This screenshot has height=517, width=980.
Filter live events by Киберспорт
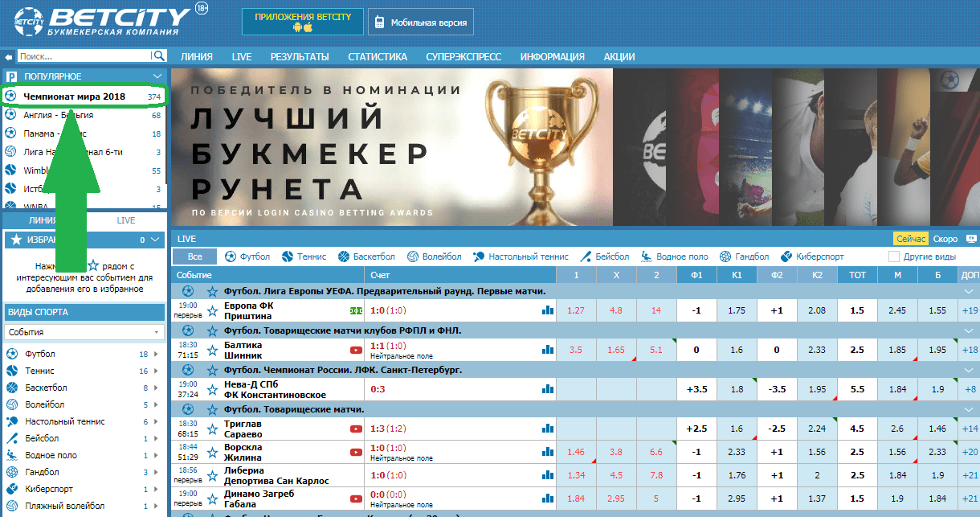click(x=811, y=256)
